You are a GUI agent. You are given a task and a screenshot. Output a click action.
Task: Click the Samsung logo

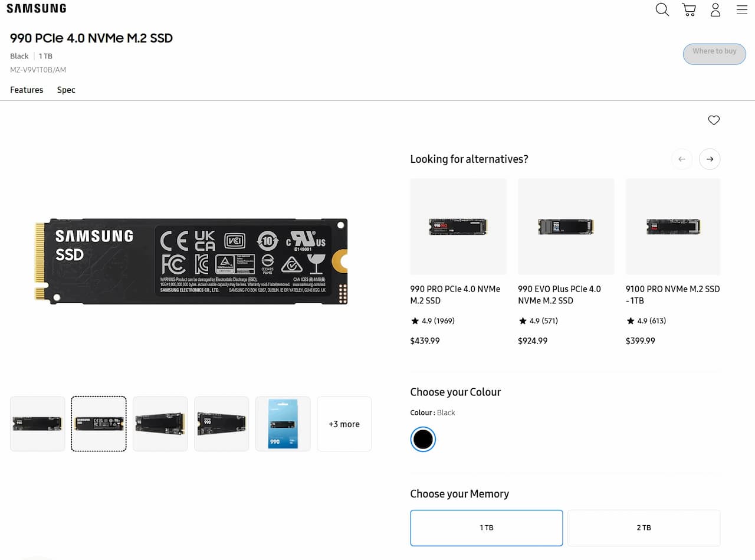pos(37,8)
